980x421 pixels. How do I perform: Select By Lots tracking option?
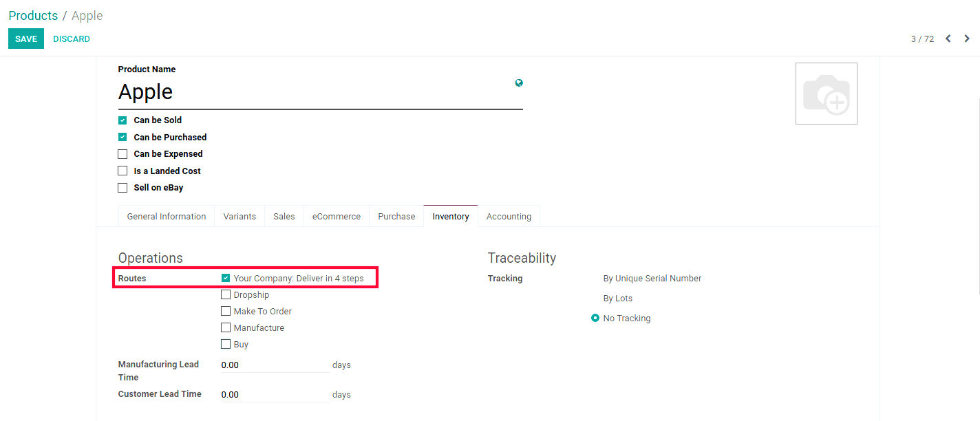tap(618, 299)
